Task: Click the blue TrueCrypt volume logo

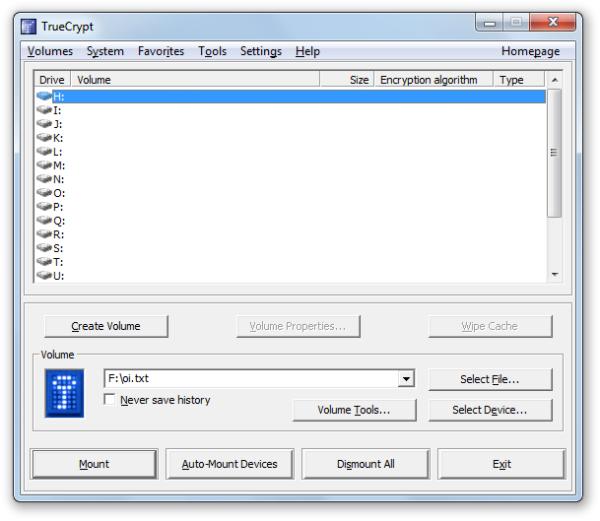Action: 64,393
